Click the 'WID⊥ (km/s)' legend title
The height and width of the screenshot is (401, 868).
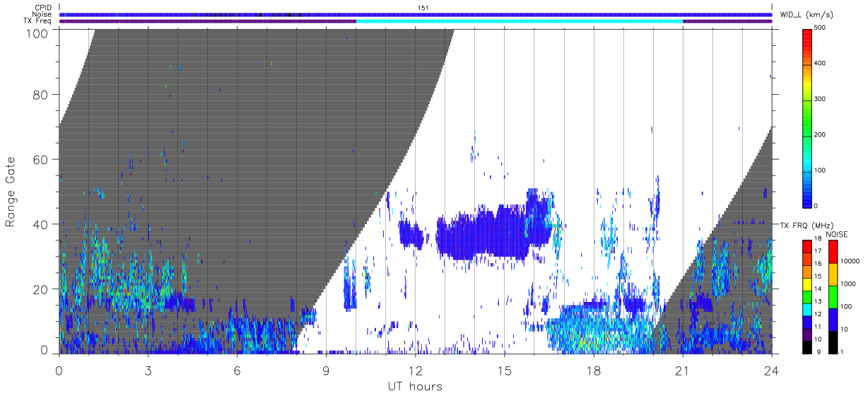[x=807, y=14]
